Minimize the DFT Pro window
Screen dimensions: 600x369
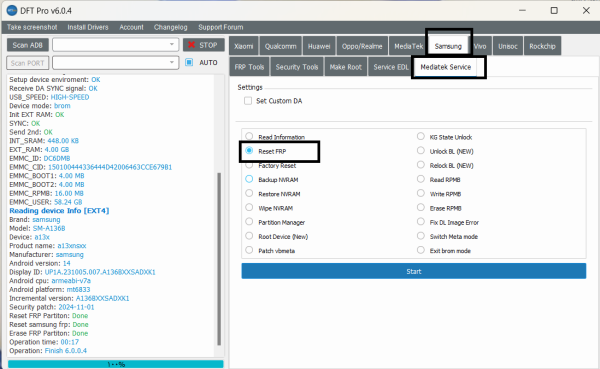click(x=522, y=10)
